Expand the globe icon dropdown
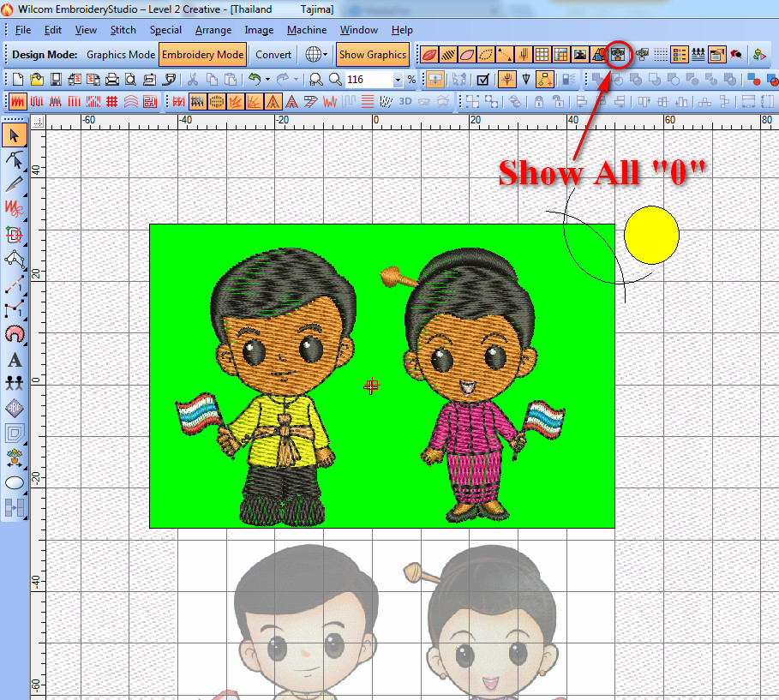Image resolution: width=779 pixels, height=700 pixels. tap(326, 55)
